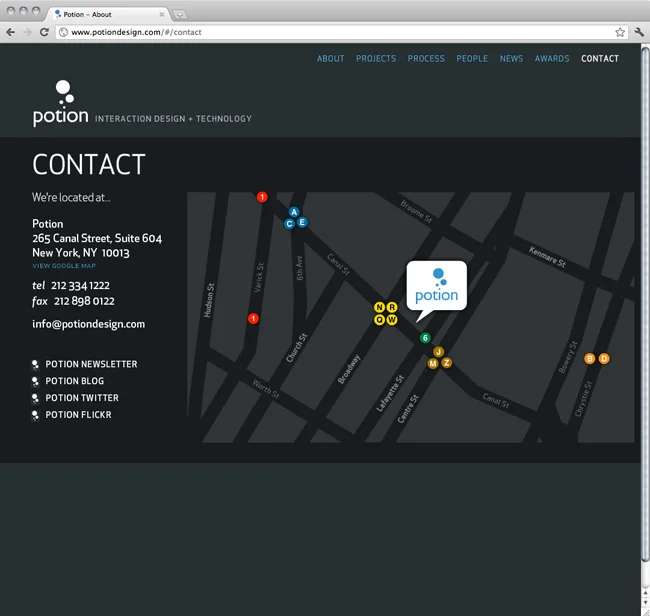
Task: Click the vertical scrollbar thumb
Action: (645, 305)
